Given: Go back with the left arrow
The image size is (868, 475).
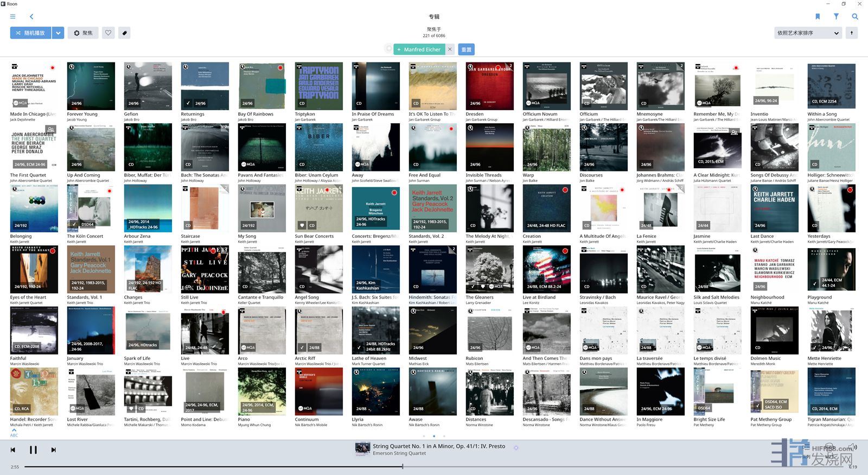Looking at the screenshot, I should click(31, 17).
